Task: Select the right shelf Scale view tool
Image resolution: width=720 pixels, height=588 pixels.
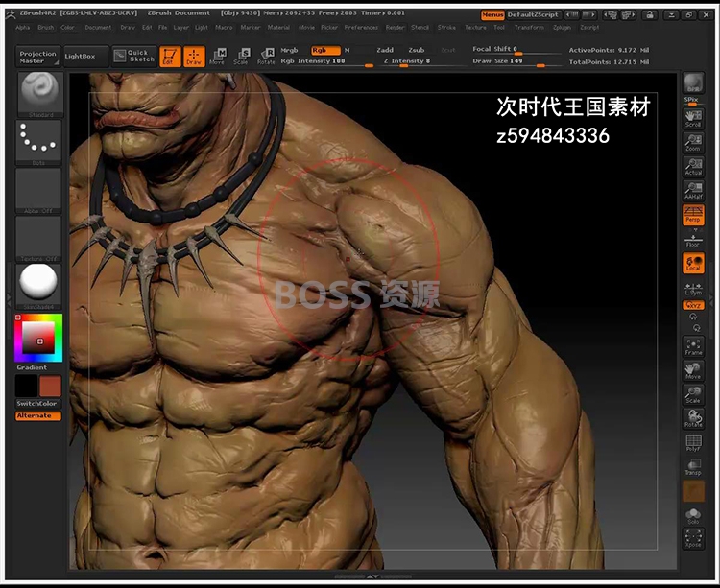Action: coord(693,394)
